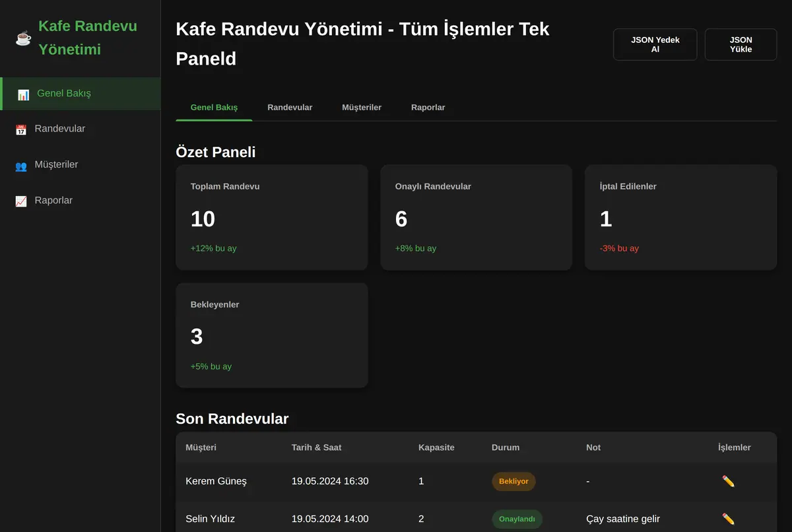This screenshot has height=532, width=792.
Task: Click the total count 10 value
Action: click(203, 219)
